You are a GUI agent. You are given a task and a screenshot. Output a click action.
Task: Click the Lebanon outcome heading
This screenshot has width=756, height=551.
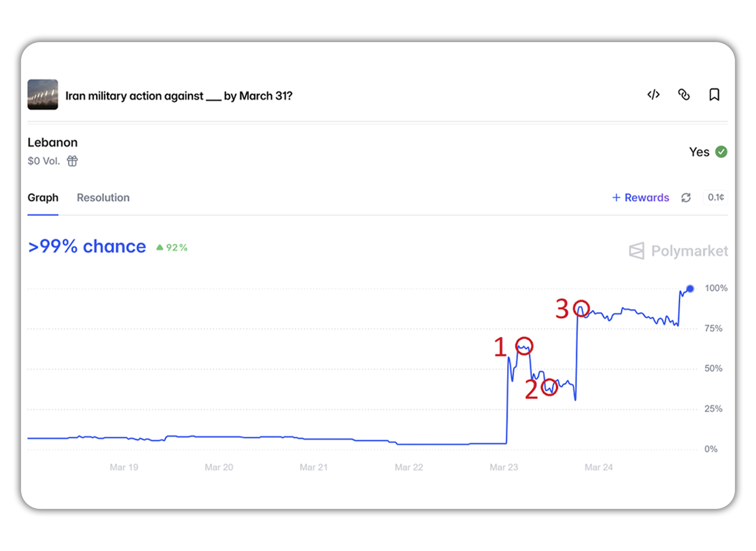[x=52, y=142]
